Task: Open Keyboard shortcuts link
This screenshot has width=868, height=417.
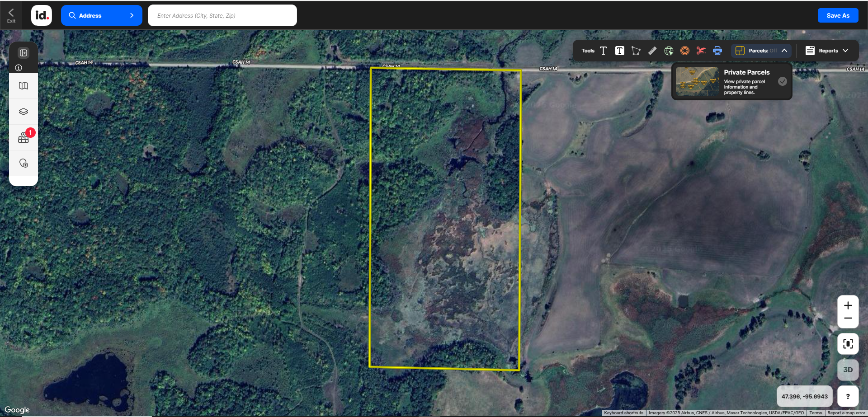Action: 623,413
